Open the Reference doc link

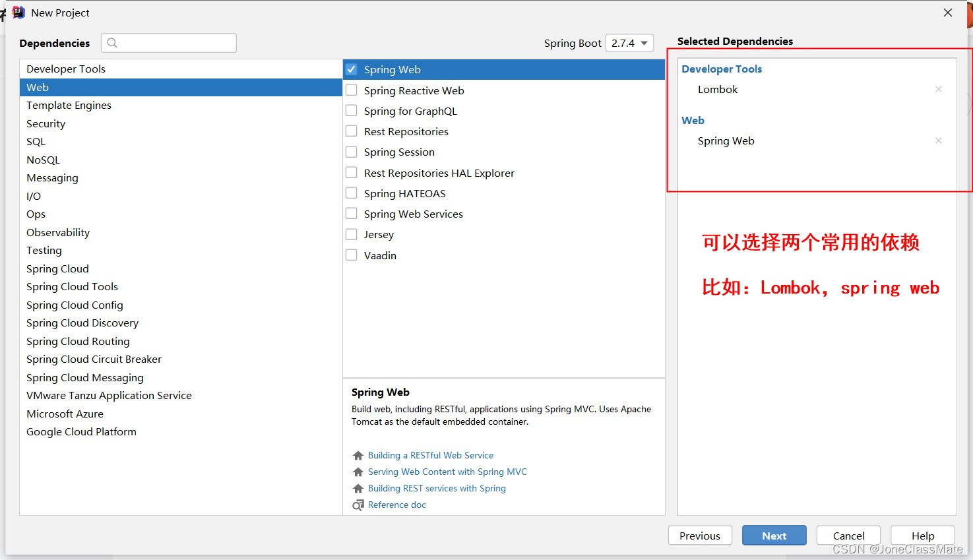[397, 505]
